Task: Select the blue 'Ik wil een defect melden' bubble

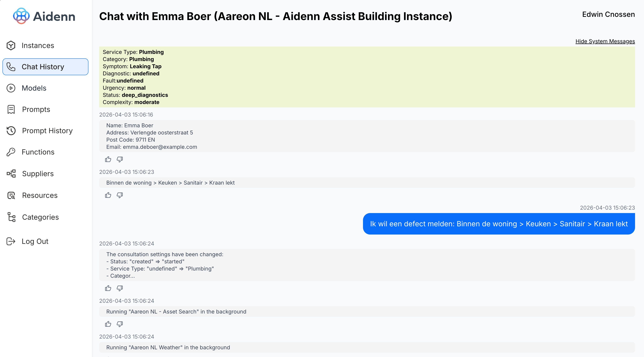Action: tap(499, 224)
